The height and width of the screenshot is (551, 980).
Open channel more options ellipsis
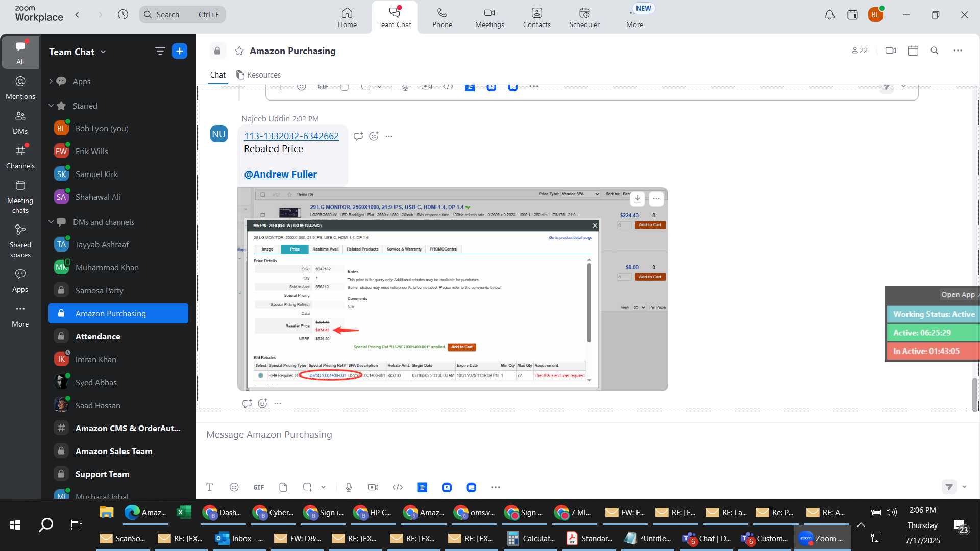958,51
